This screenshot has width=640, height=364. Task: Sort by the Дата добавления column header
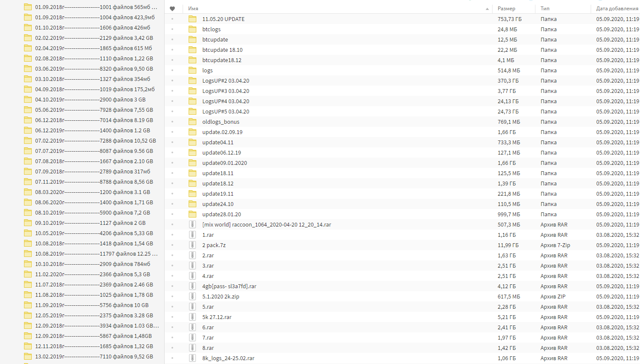[x=617, y=9]
